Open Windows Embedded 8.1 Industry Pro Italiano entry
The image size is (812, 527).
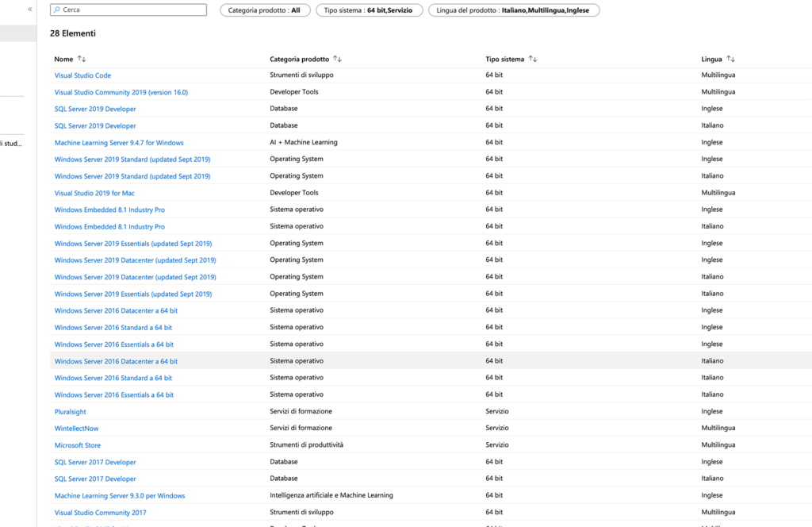pyautogui.click(x=109, y=226)
